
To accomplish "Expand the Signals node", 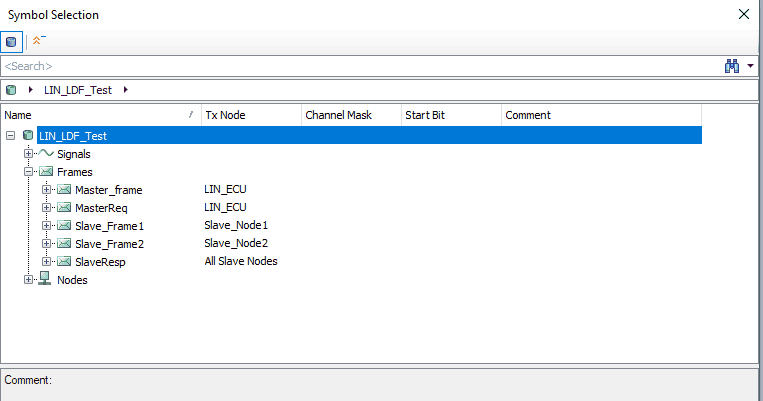I will click(x=28, y=153).
